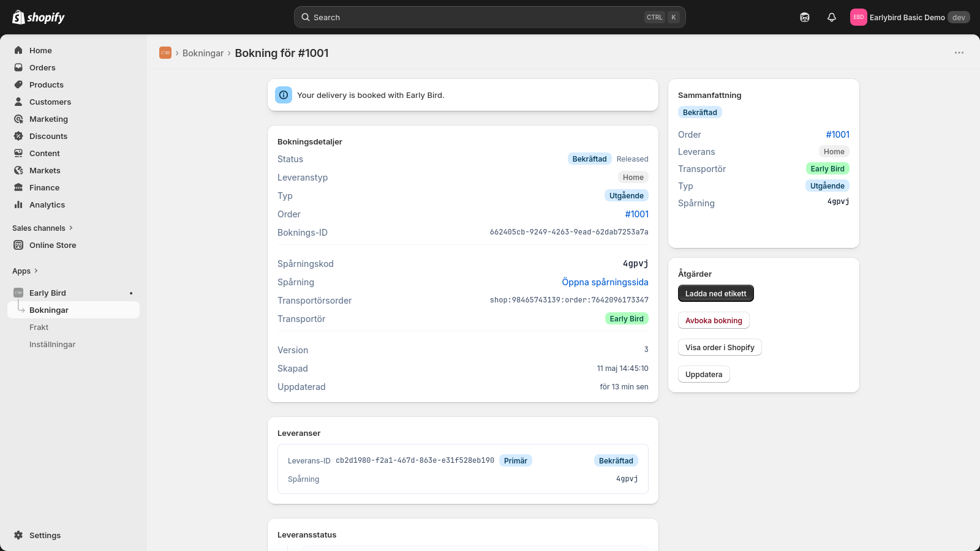Click the Early Bird app icon in sidebar
The width and height of the screenshot is (980, 551).
pos(18,293)
